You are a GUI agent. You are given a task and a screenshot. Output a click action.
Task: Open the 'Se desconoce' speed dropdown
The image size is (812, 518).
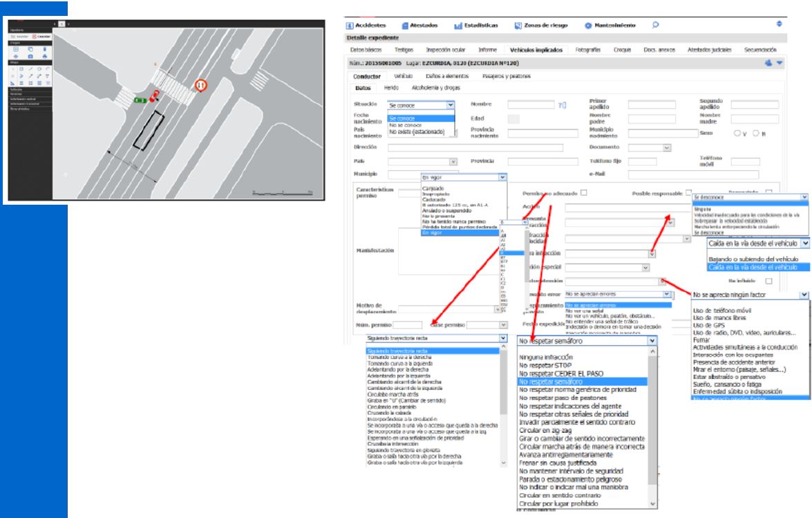750,197
